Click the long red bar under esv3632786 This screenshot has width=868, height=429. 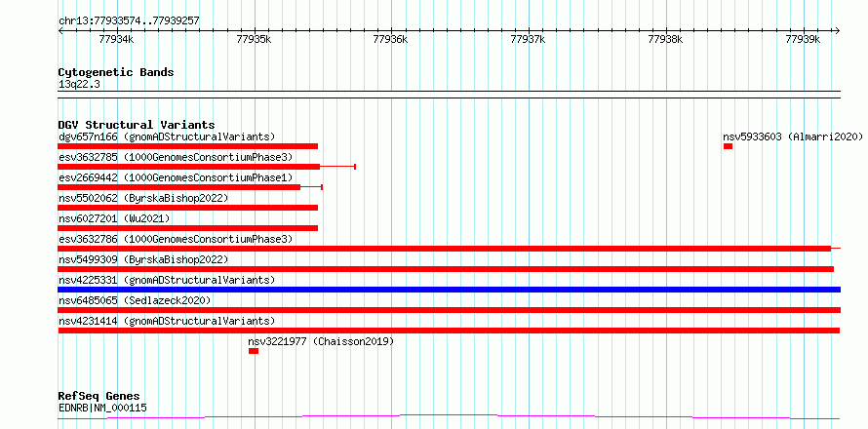coord(450,249)
